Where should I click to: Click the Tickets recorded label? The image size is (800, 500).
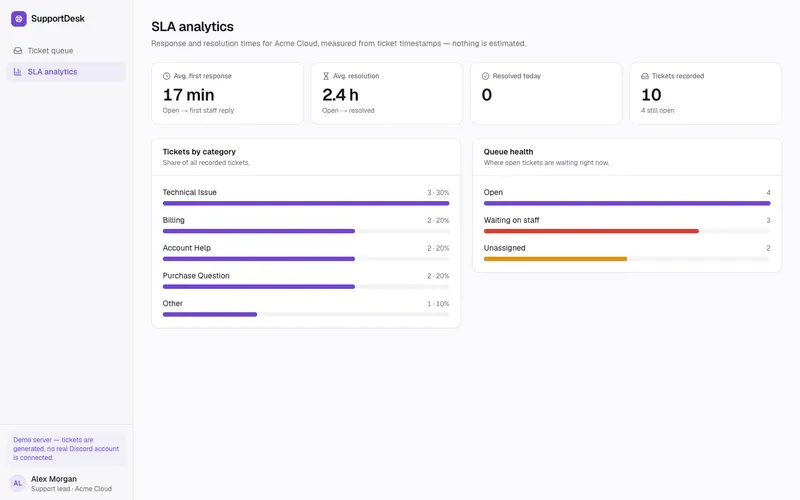coord(678,76)
